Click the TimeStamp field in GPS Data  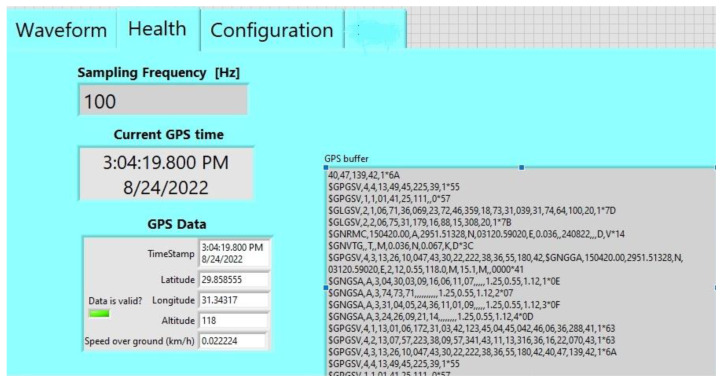coord(234,253)
